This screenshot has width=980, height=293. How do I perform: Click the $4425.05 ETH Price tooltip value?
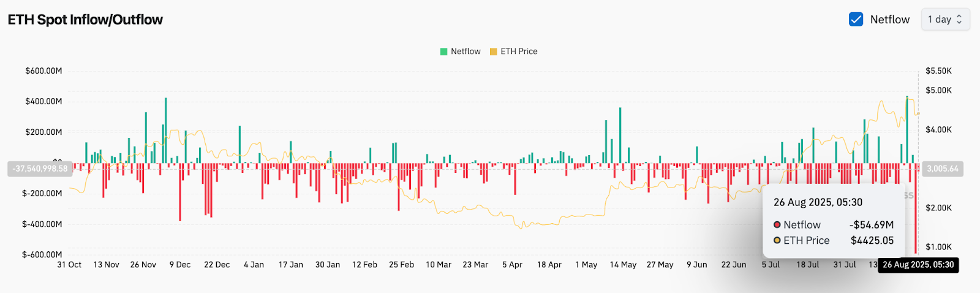point(872,241)
